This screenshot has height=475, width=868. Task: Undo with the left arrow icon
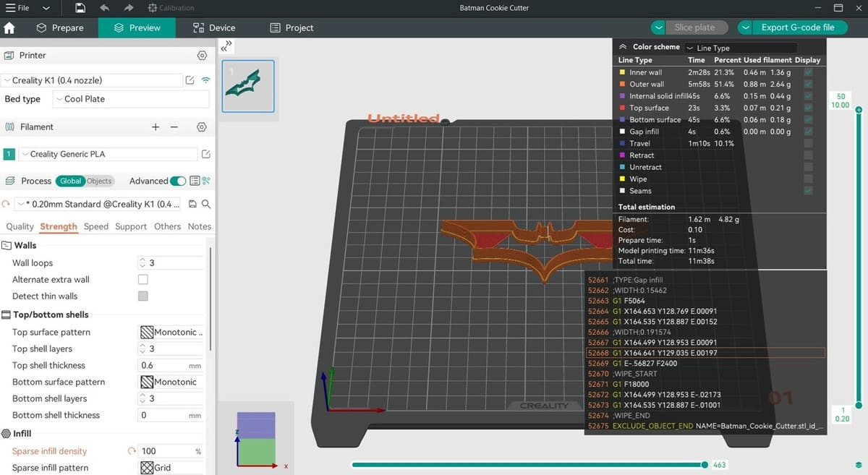tap(104, 8)
